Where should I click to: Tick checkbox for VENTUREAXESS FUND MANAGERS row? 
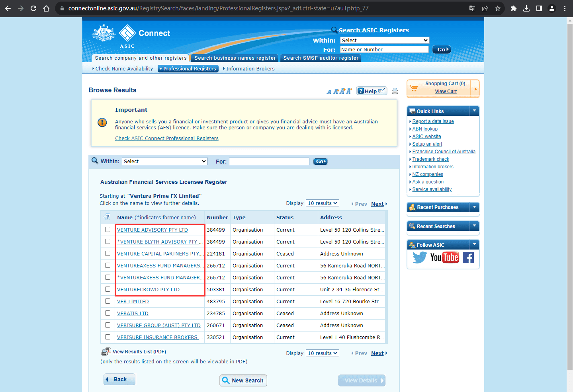(108, 265)
